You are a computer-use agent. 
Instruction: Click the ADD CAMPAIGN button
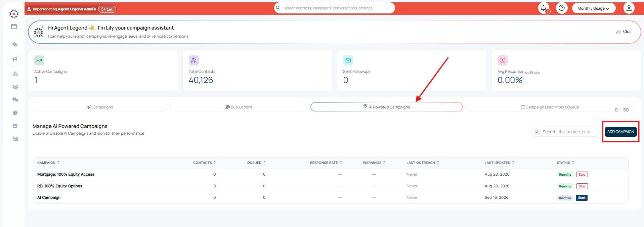(620, 132)
